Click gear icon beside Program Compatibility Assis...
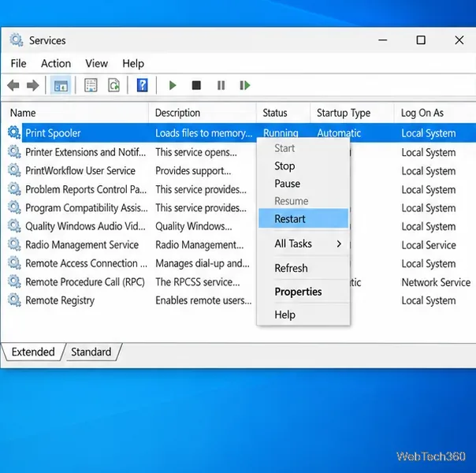Image resolution: width=476 pixels, height=473 pixels. [14, 207]
